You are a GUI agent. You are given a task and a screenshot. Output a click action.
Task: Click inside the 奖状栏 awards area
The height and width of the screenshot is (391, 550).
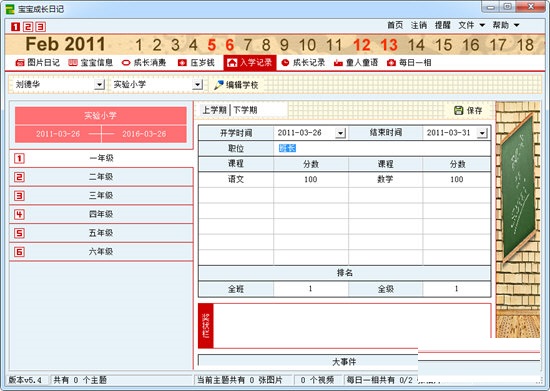(352, 326)
